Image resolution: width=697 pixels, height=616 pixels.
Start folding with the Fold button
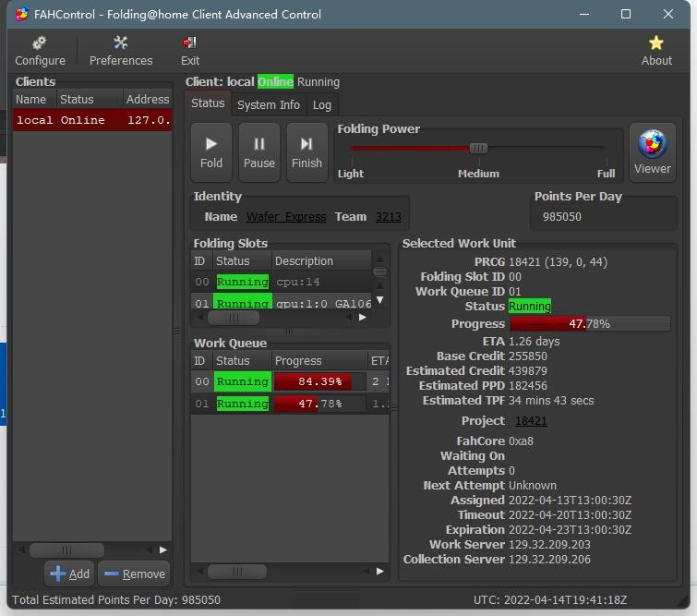pyautogui.click(x=211, y=152)
